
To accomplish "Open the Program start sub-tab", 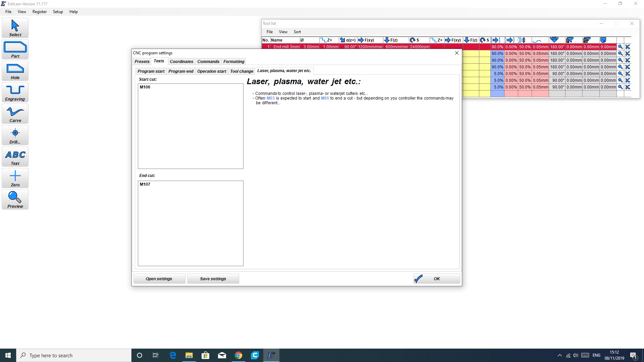I will [x=151, y=71].
